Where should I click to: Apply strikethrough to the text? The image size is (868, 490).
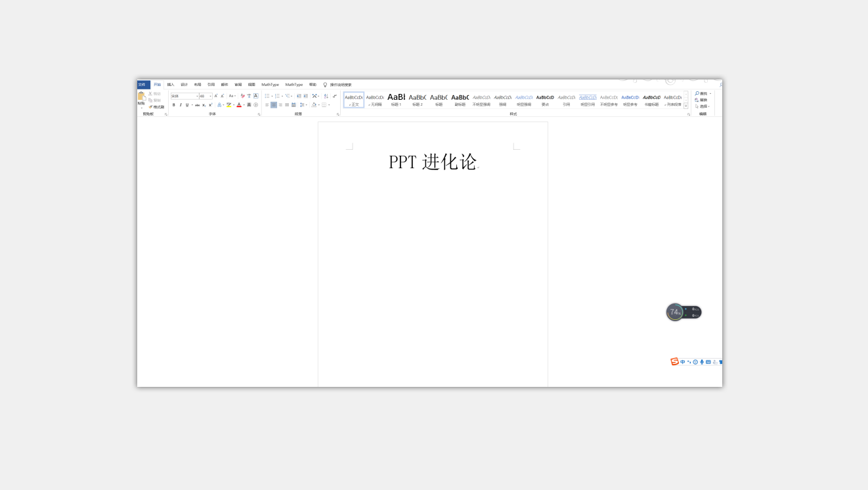tap(197, 105)
